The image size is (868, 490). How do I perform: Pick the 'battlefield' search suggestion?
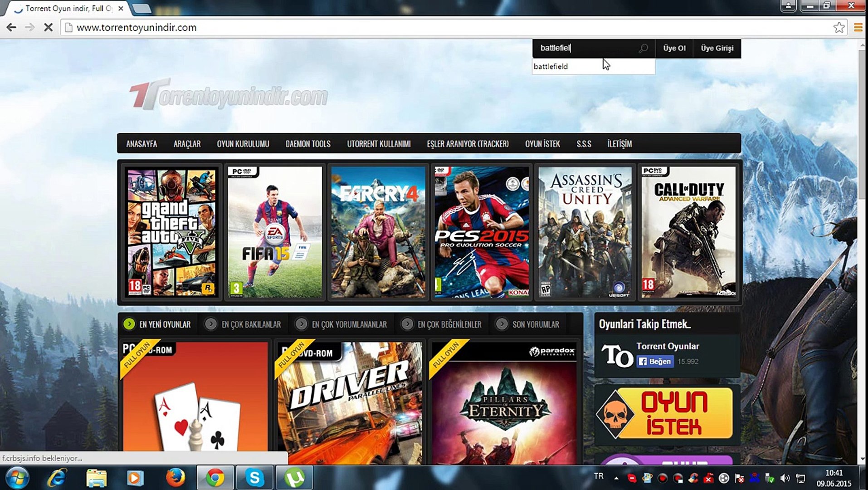pyautogui.click(x=594, y=66)
